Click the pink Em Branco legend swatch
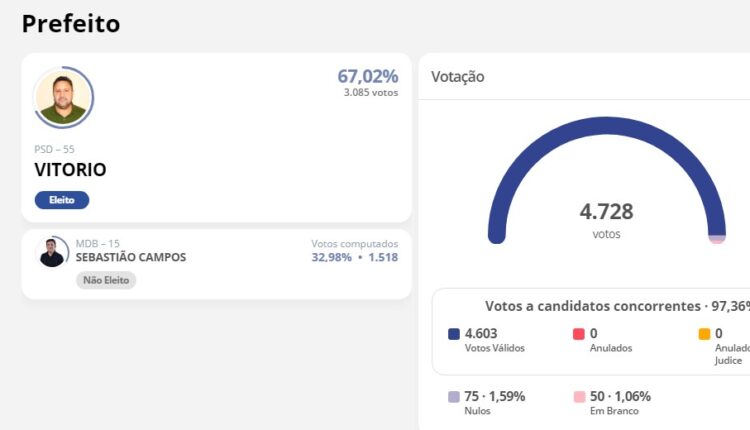The image size is (750, 430). tap(579, 397)
